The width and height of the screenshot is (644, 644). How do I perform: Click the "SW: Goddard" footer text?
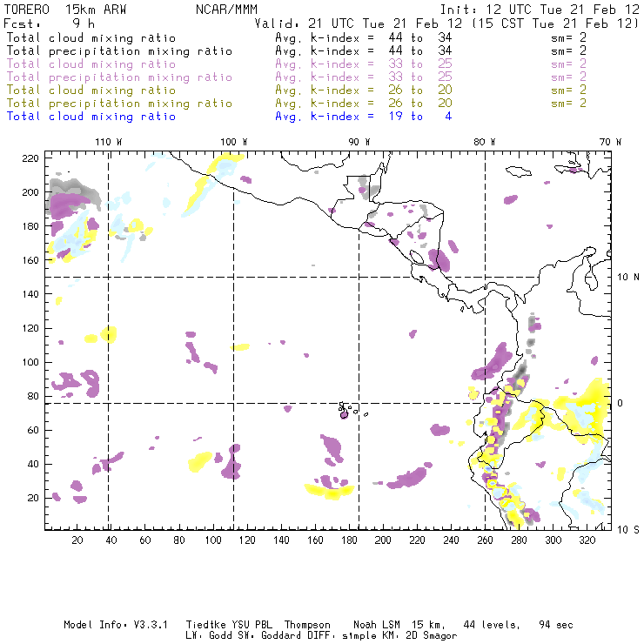tap(270, 636)
